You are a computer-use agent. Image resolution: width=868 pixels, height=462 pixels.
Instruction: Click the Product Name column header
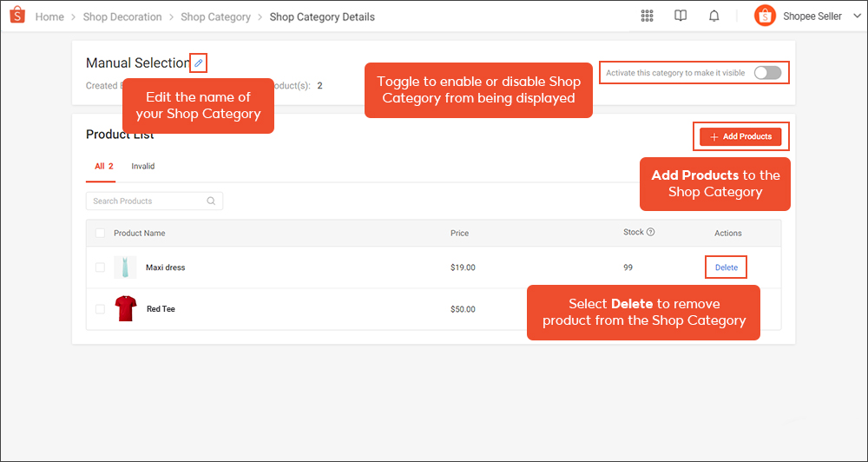(140, 234)
